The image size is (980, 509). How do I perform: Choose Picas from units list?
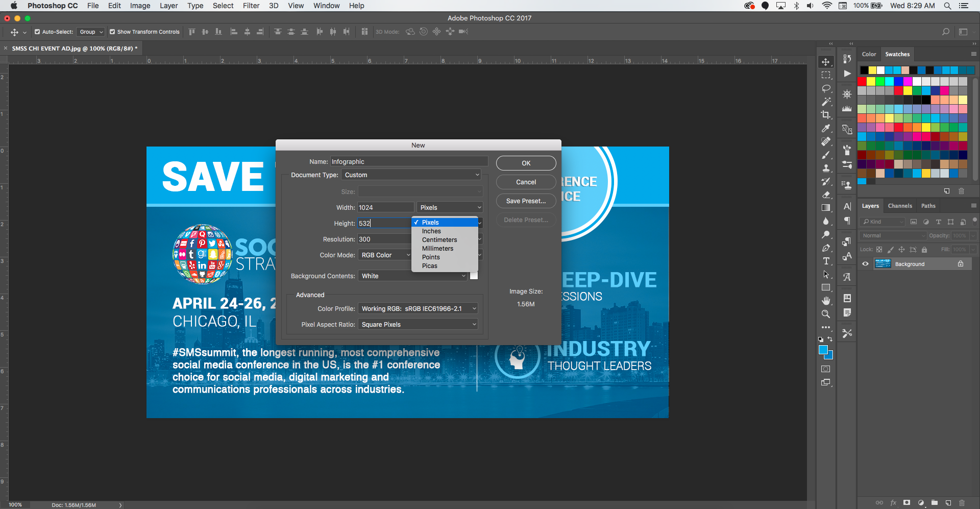tap(445, 266)
